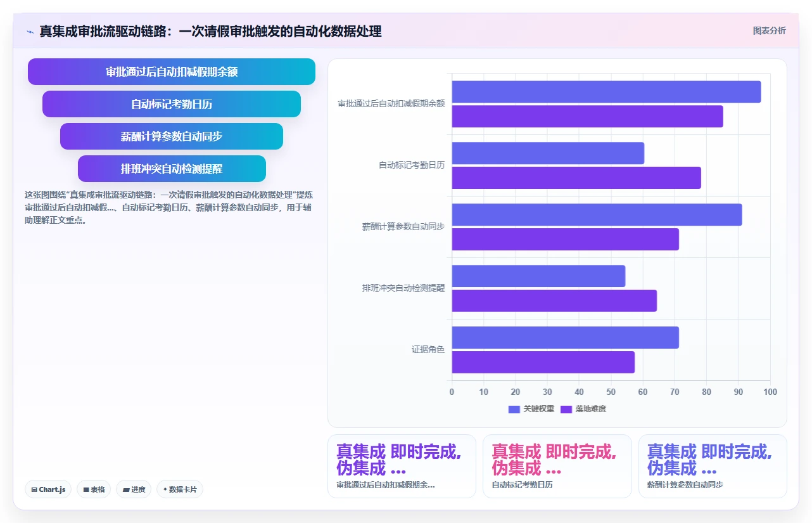The width and height of the screenshot is (812, 523).
Task: Click the 关键权重 bar for 排班冲突自动检测提醒
Action: pos(538,276)
